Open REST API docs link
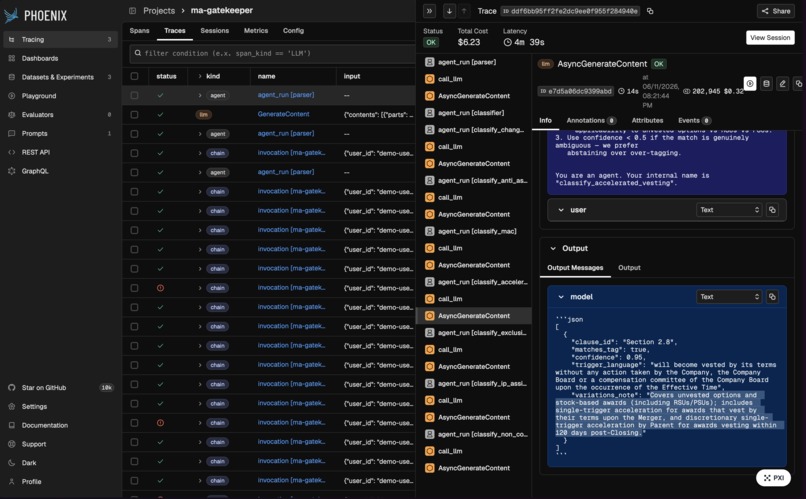Image resolution: width=806 pixels, height=499 pixels. coord(60,152)
